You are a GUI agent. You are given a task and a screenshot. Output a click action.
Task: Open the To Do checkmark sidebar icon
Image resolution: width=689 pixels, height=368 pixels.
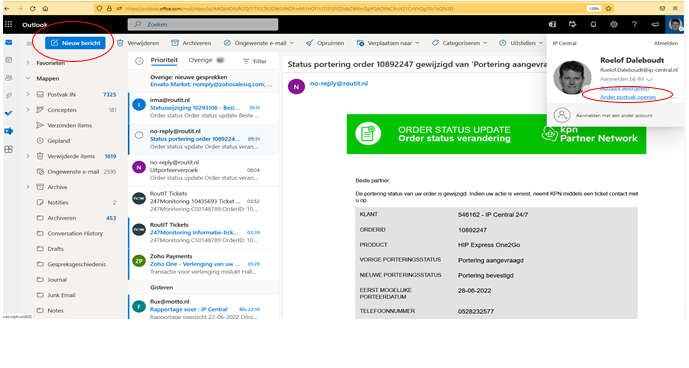8,113
